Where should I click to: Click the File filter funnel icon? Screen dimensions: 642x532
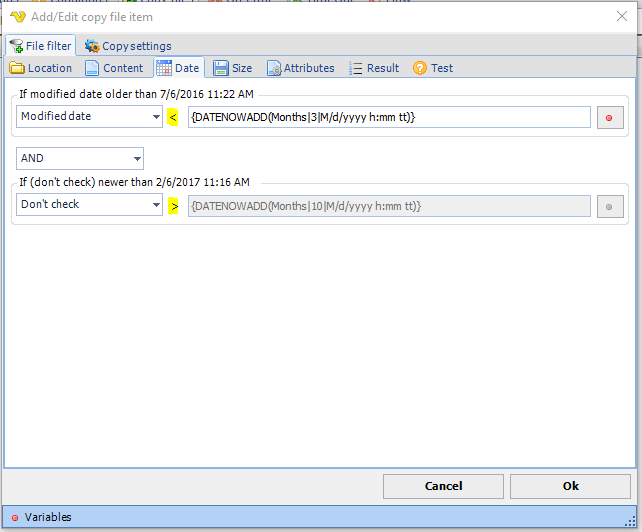(16, 46)
